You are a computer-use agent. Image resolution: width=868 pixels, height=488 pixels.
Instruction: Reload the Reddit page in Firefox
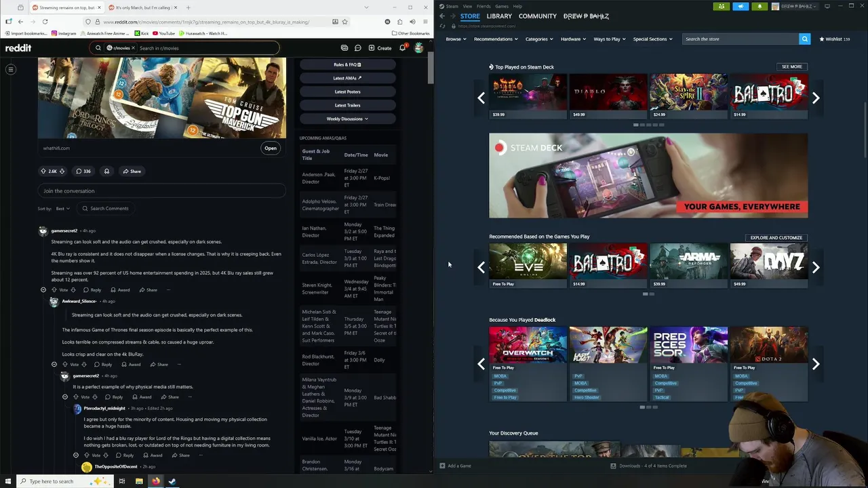tap(45, 22)
